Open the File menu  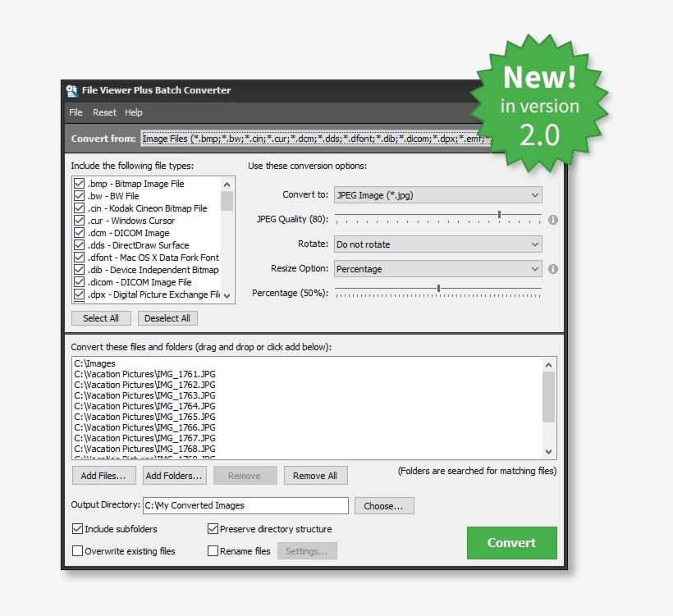[76, 112]
